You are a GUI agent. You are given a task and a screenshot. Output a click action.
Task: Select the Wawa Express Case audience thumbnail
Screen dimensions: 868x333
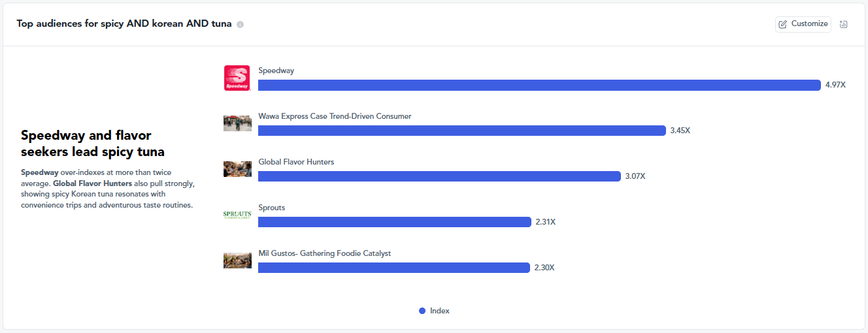[237, 123]
